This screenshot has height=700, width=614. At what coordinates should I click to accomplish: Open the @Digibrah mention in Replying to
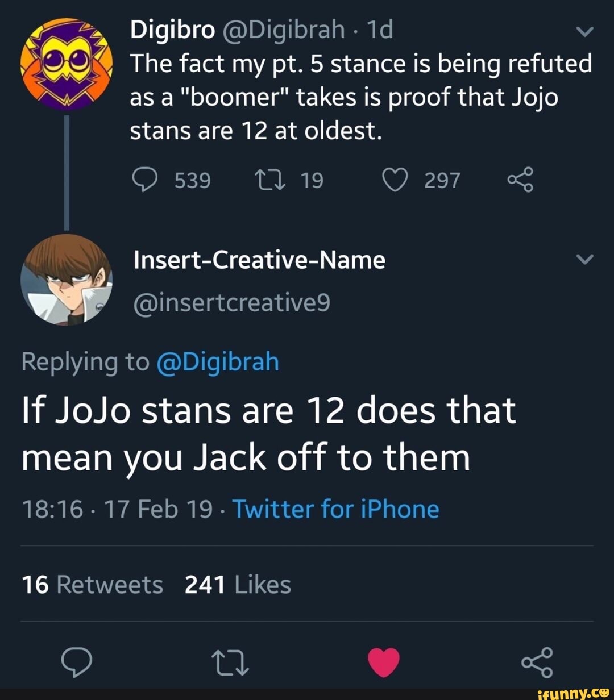(x=217, y=362)
